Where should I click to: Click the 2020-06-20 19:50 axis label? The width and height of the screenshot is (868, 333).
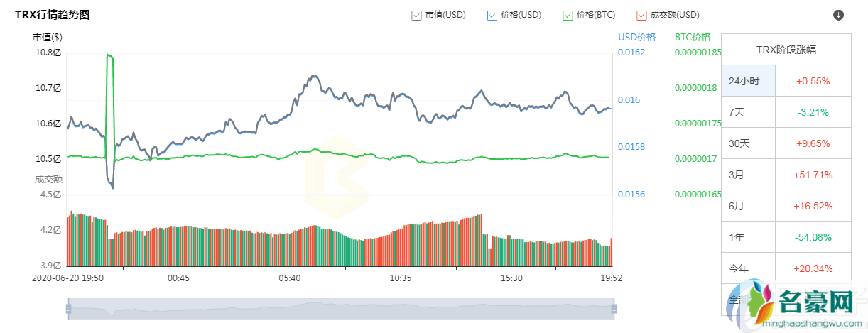[x=67, y=278]
